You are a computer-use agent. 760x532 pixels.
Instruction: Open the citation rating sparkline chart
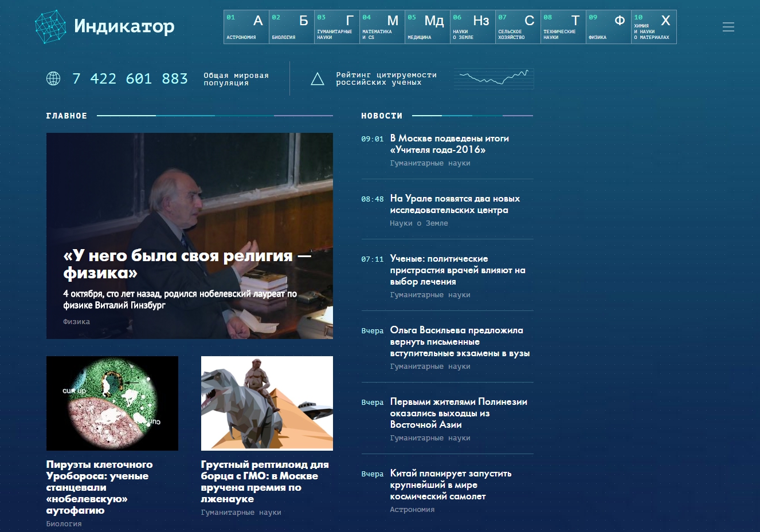click(x=493, y=79)
